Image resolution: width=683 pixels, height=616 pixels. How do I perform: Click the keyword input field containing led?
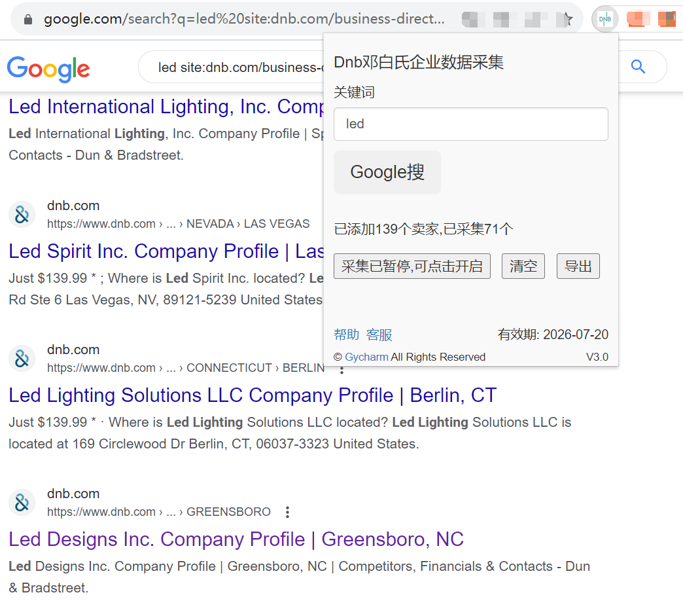[471, 124]
